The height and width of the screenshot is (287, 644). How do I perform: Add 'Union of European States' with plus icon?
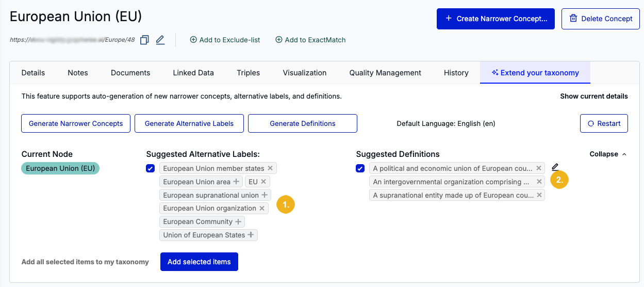251,235
